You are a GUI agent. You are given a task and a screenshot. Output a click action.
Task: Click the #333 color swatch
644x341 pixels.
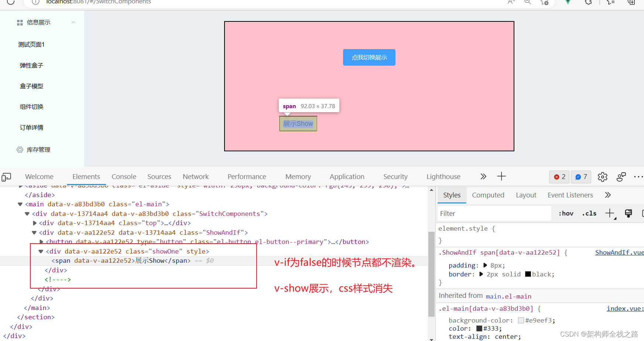[479, 328]
